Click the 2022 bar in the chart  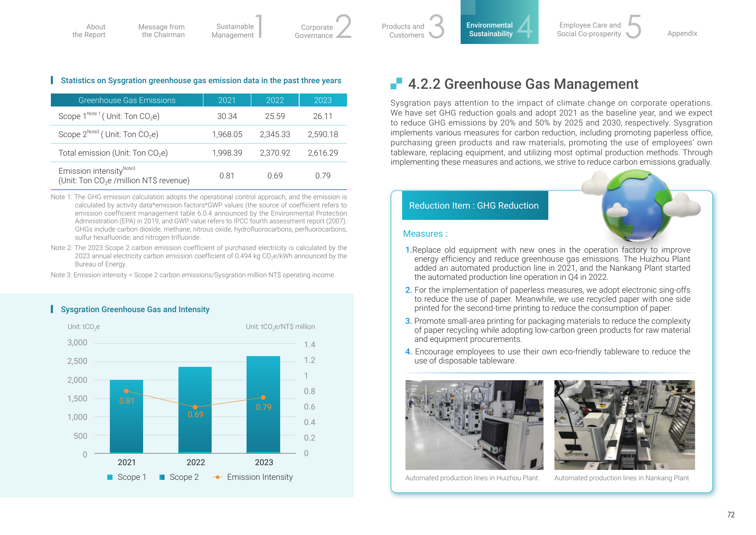pos(195,410)
